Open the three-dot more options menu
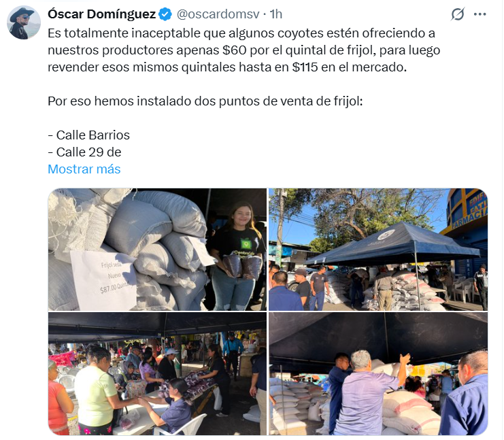Viewport: 504px width, 440px height. [480, 14]
